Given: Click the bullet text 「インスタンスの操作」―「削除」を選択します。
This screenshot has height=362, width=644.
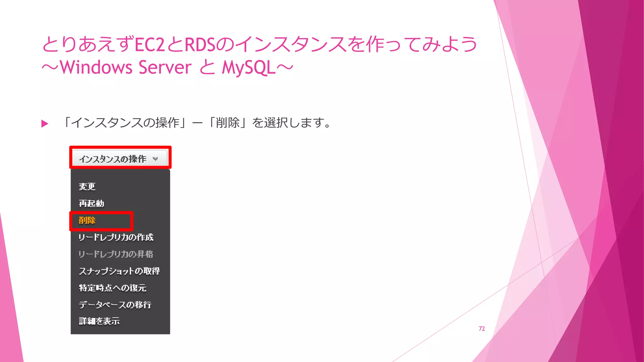Looking at the screenshot, I should click(197, 123).
